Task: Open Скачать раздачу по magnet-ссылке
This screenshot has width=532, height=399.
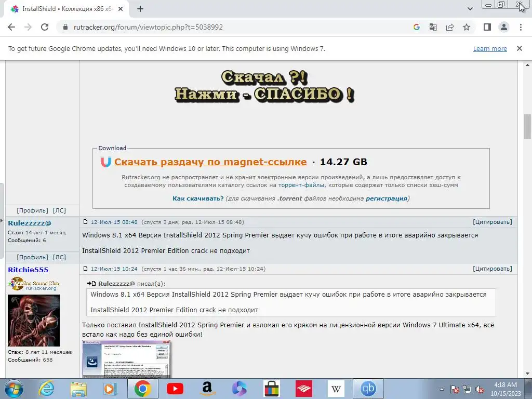Action: pos(210,162)
